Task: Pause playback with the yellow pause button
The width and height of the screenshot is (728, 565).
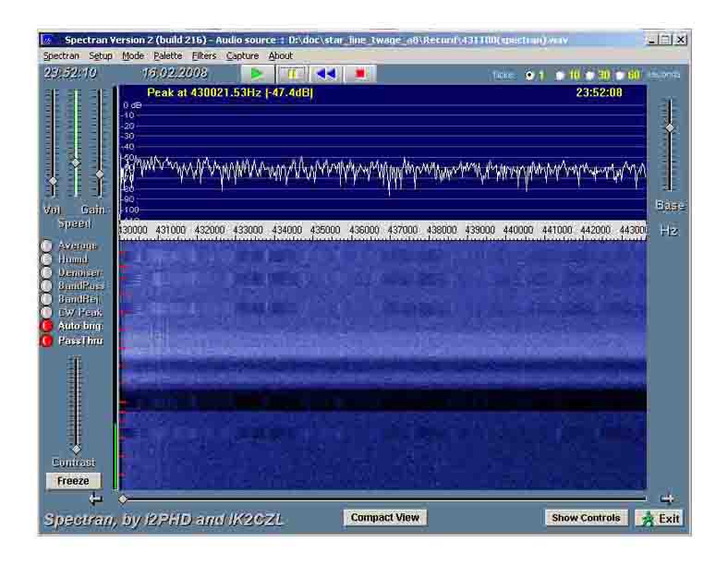Action: coord(292,74)
